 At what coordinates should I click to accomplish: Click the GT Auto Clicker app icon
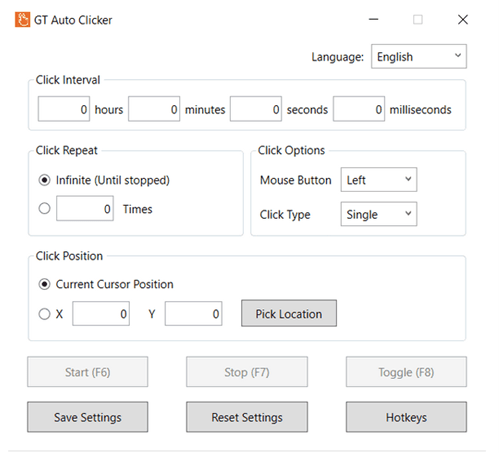[x=22, y=19]
